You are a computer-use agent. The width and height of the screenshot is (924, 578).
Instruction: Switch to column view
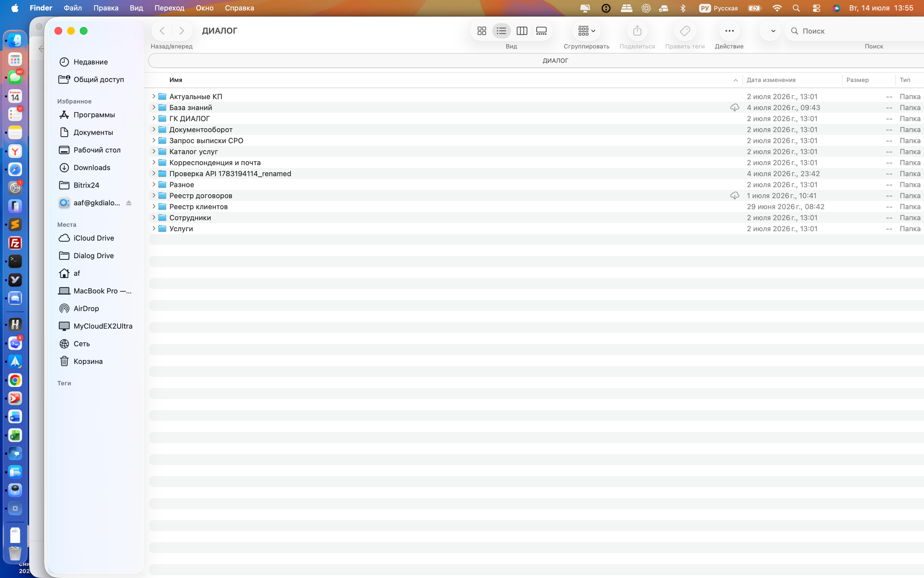[522, 31]
